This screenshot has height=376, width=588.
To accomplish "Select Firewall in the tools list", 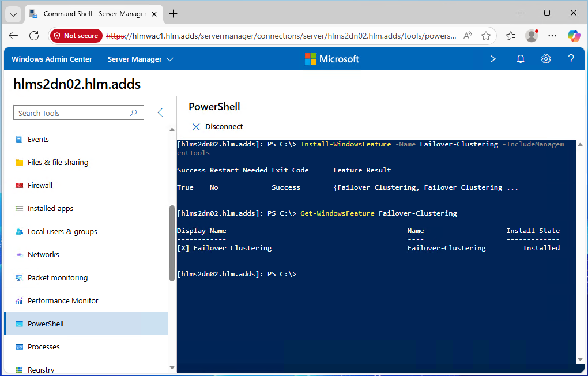I will coord(40,185).
